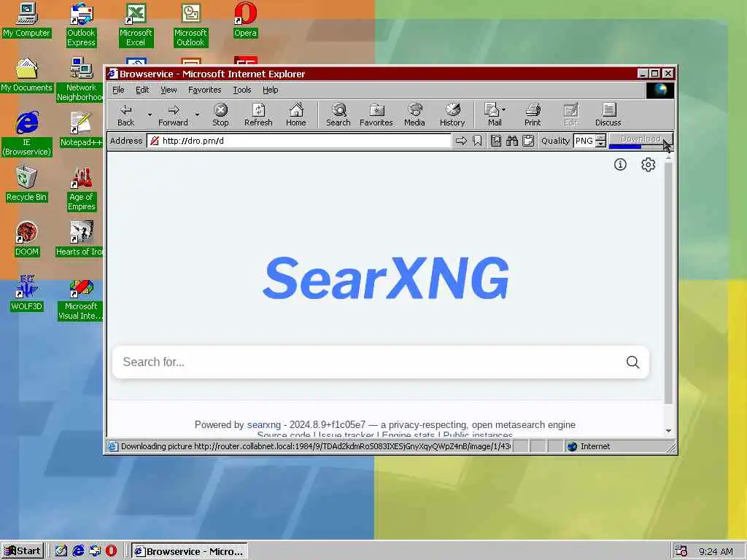This screenshot has height=560, width=747.
Task: Go to the Home page button
Action: [x=296, y=115]
